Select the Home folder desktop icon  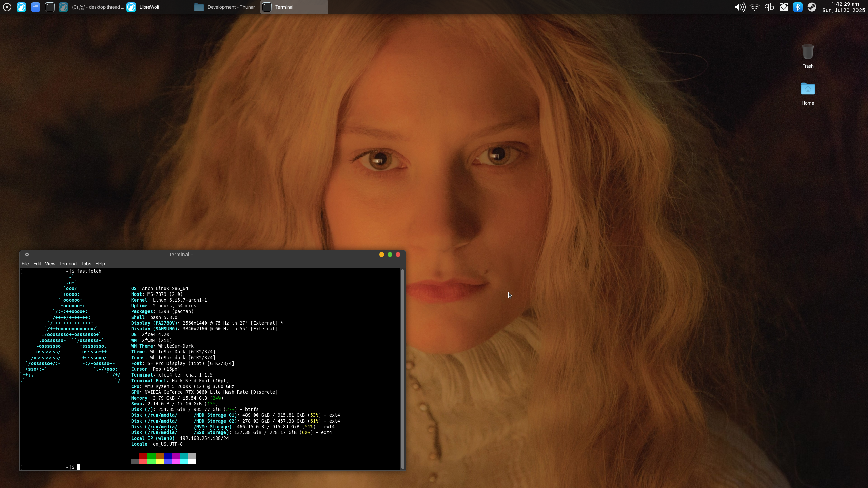[x=808, y=94]
